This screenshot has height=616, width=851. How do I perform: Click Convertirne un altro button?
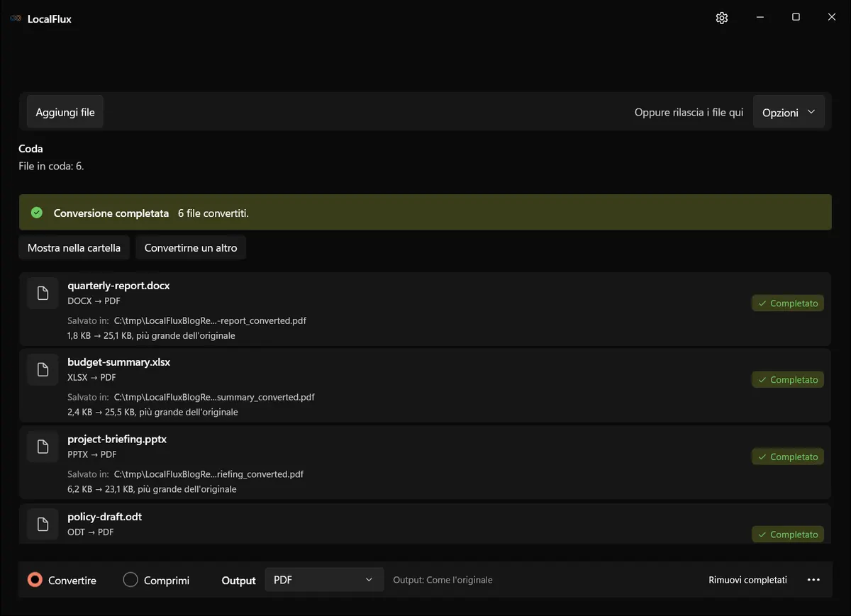tap(191, 248)
